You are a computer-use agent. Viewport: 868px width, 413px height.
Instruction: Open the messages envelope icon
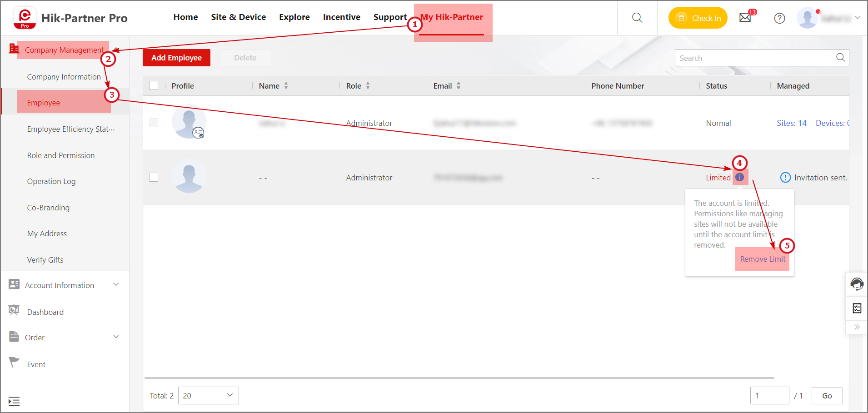tap(745, 18)
